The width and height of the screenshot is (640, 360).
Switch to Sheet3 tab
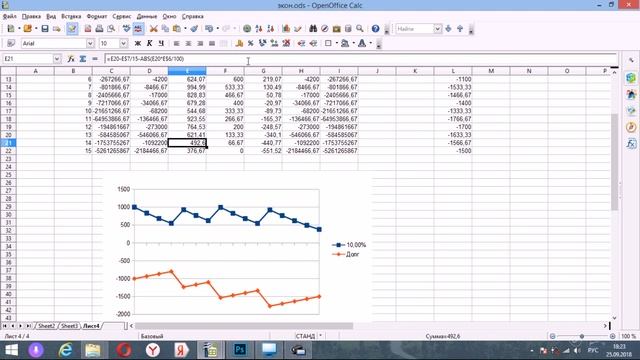69,326
